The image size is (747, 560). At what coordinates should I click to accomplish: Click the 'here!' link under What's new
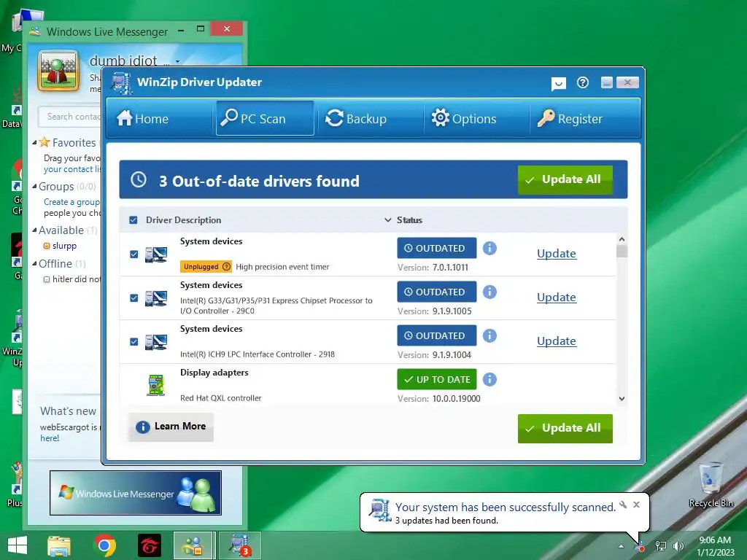50,438
